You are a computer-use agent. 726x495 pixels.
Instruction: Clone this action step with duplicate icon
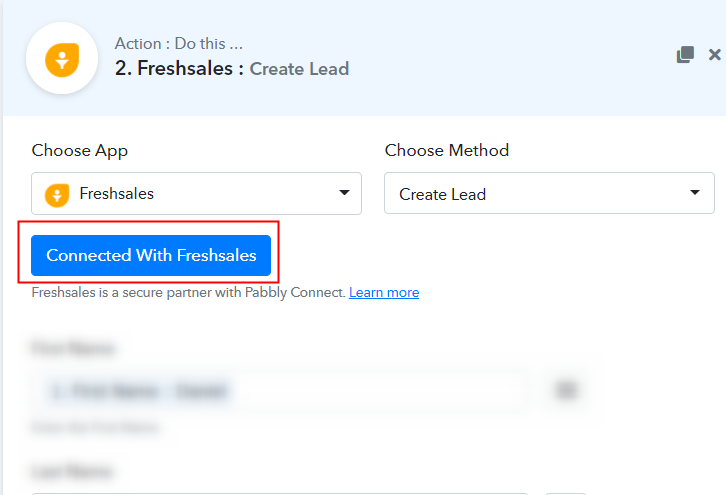685,54
